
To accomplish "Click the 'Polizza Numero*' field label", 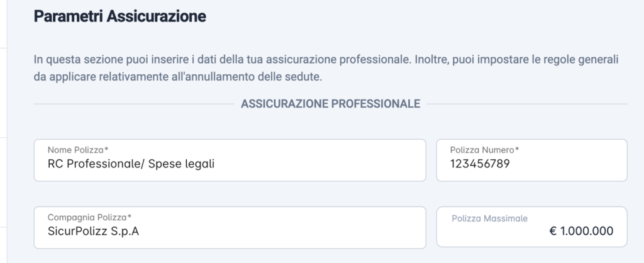I will pyautogui.click(x=484, y=150).
